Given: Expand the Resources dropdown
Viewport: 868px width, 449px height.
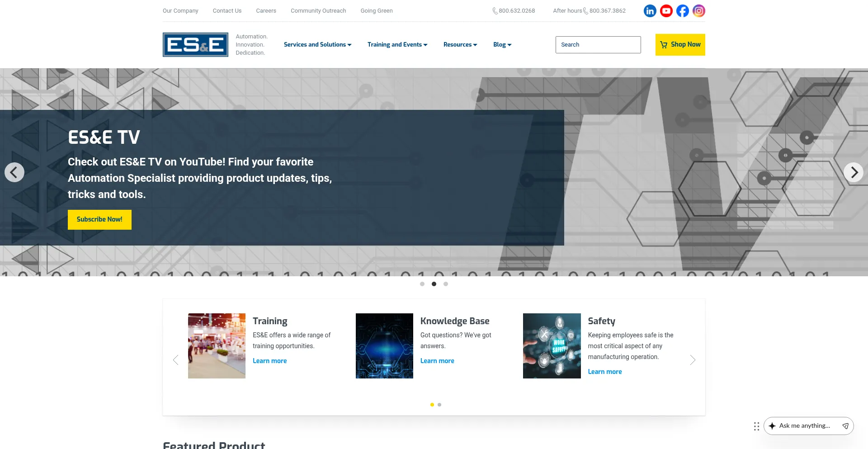Looking at the screenshot, I should 460,44.
